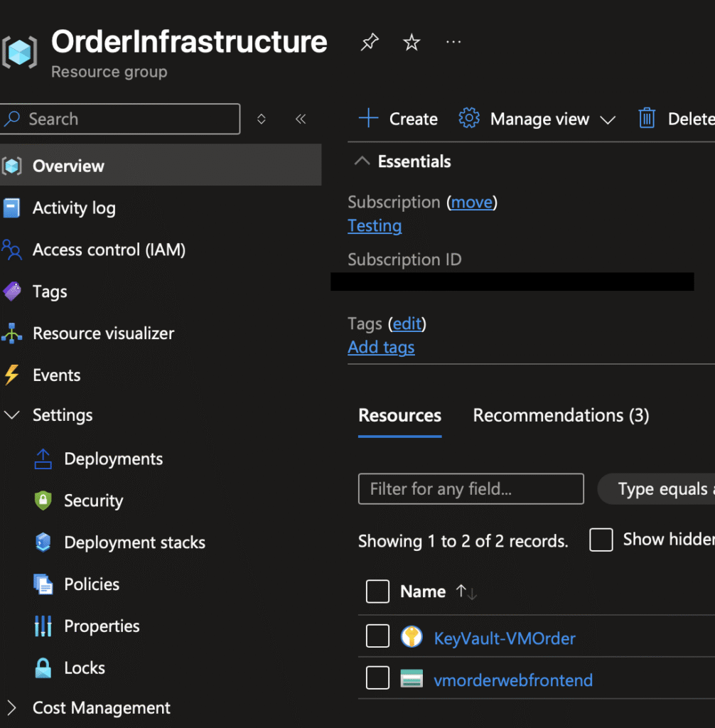715x728 pixels.
Task: Click the Resource visualizer icon
Action: click(x=11, y=333)
